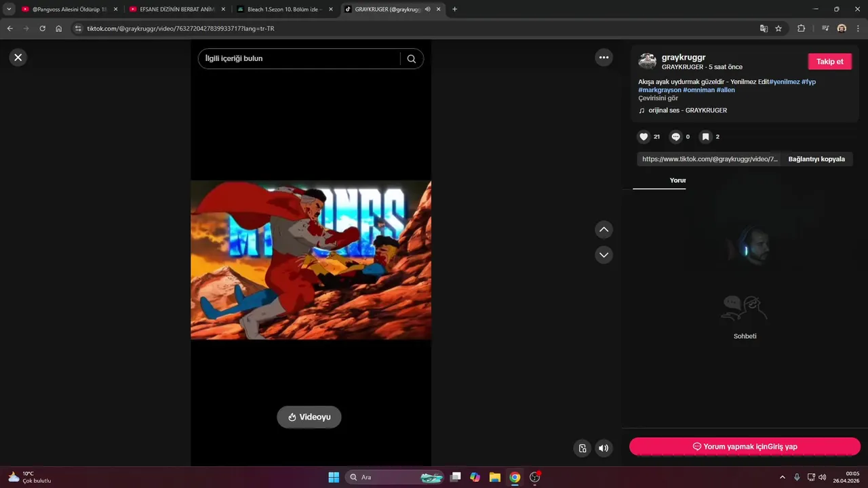
Task: Open comments via the speech bubble icon
Action: point(675,137)
